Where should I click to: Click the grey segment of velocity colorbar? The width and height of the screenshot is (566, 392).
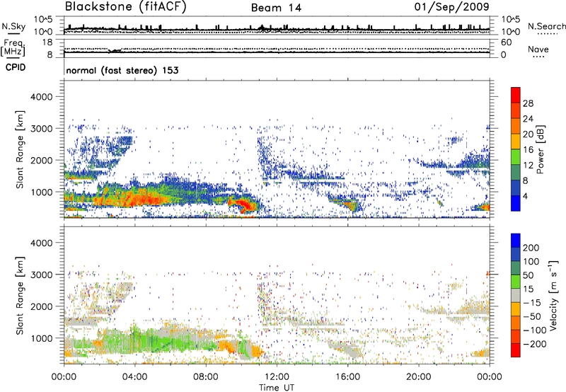coord(516,295)
